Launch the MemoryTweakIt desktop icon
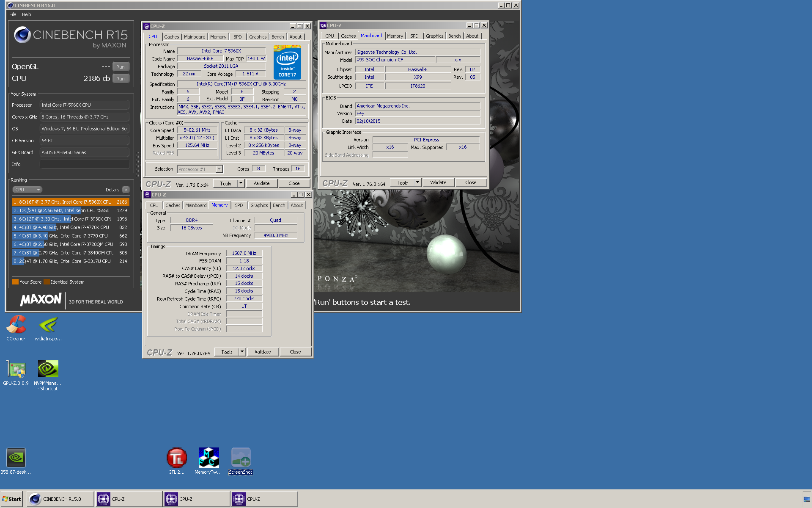 [x=208, y=461]
